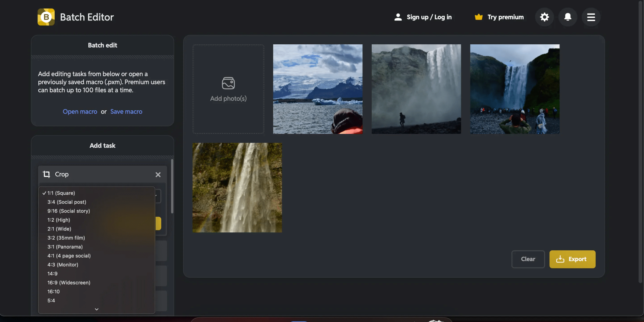
Task: Click the Sign up person icon
Action: pyautogui.click(x=398, y=17)
